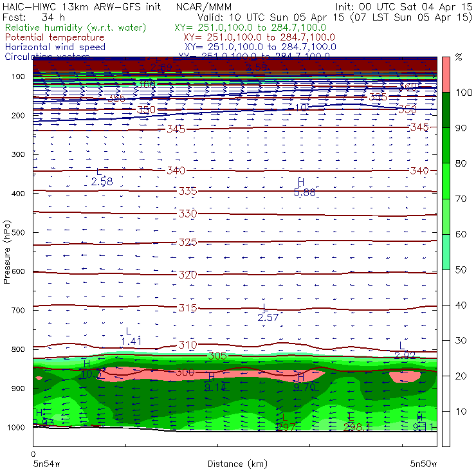Screen dimensions: 476x476
Task: Click the '305' contour label
Action: pos(217,356)
